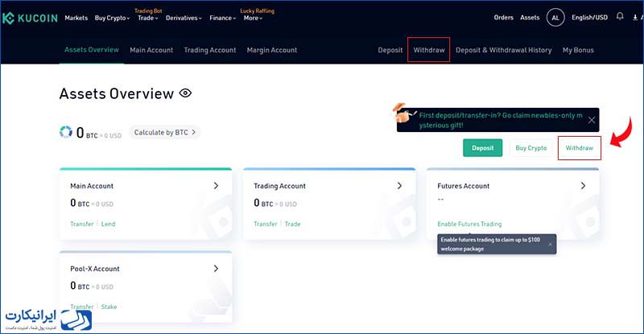Expand the Trade dropdown menu
Viewport: 644px width, 334px height.
(x=148, y=18)
